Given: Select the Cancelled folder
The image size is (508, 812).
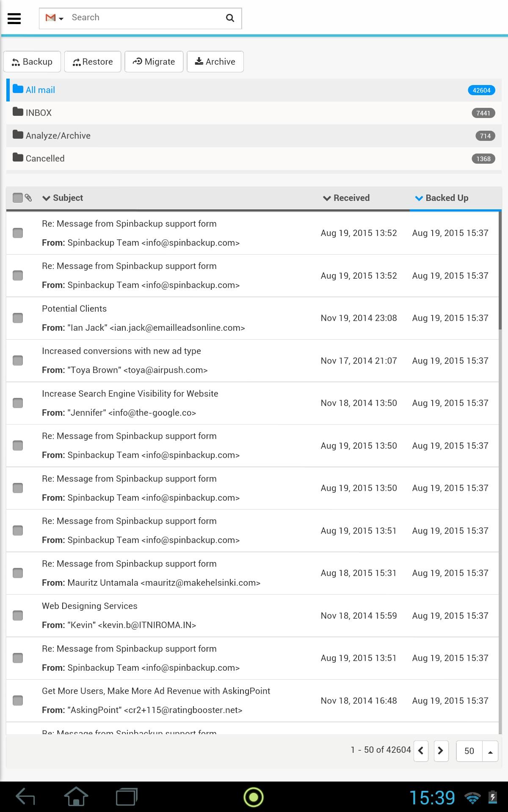Looking at the screenshot, I should point(45,159).
